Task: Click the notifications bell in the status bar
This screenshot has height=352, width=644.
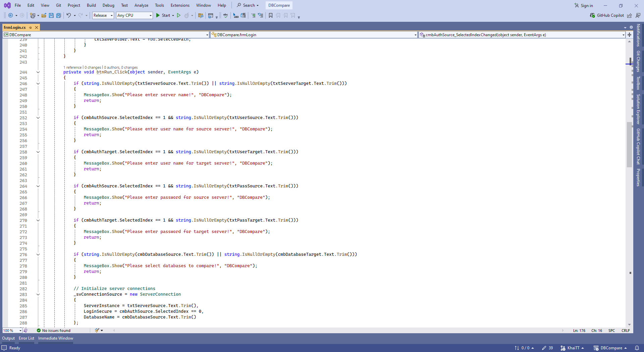Action: pyautogui.click(x=637, y=348)
